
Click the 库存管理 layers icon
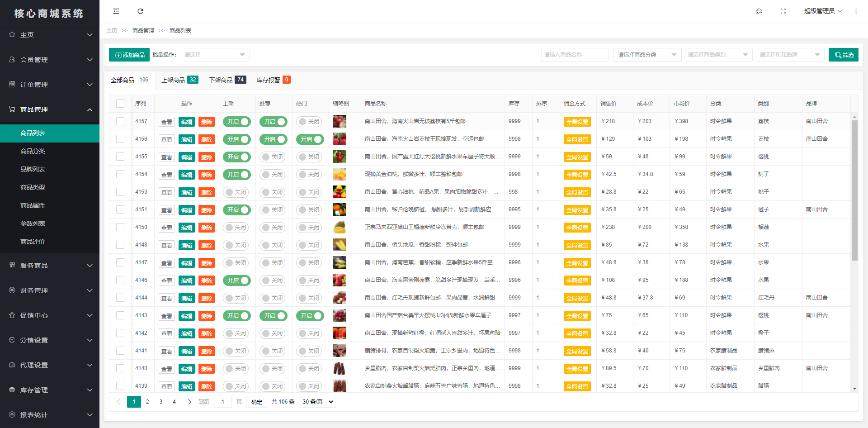click(x=12, y=390)
